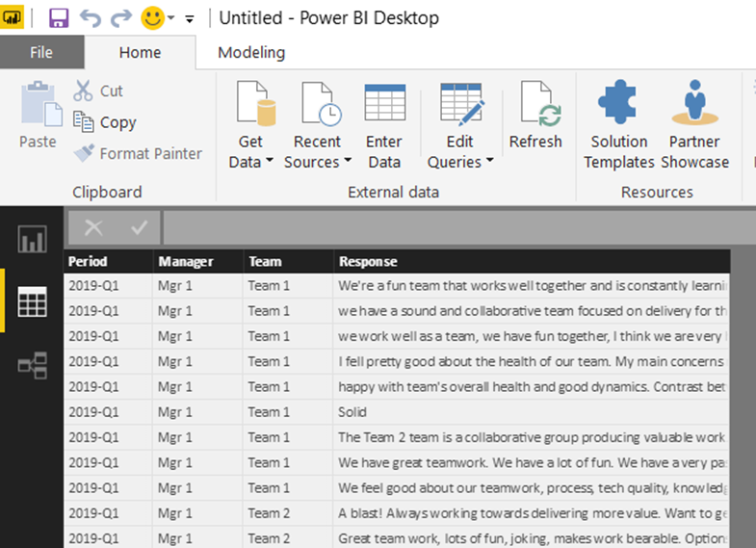The image size is (756, 548).
Task: Click the smiley feedback icon
Action: pyautogui.click(x=153, y=18)
